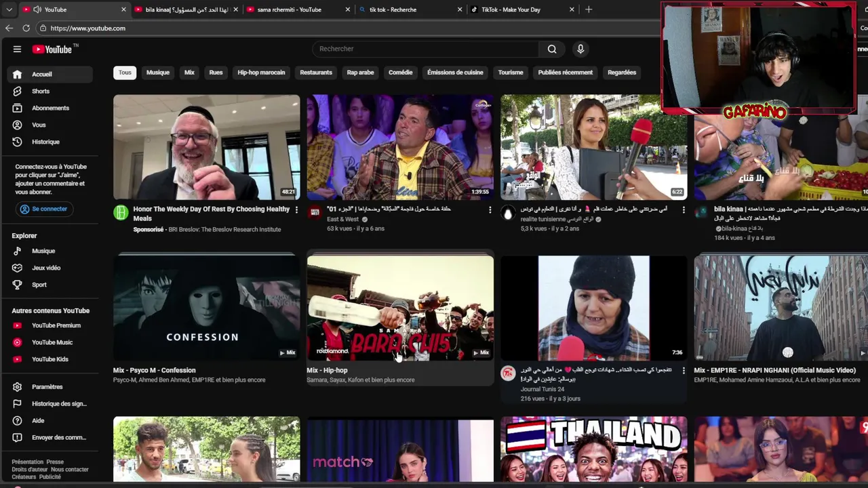Open Abonnements in the sidebar

[x=50, y=108]
